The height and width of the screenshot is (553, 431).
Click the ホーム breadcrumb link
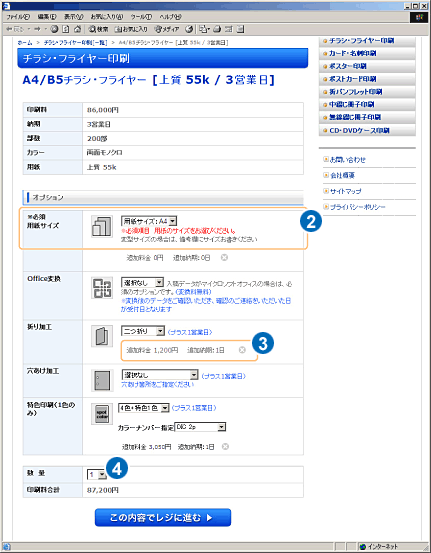pos(25,42)
